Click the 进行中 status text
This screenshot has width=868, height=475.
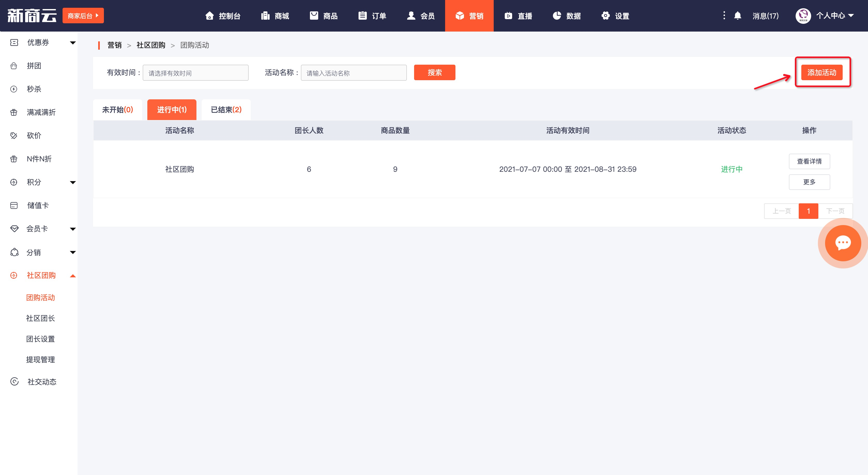coord(732,169)
